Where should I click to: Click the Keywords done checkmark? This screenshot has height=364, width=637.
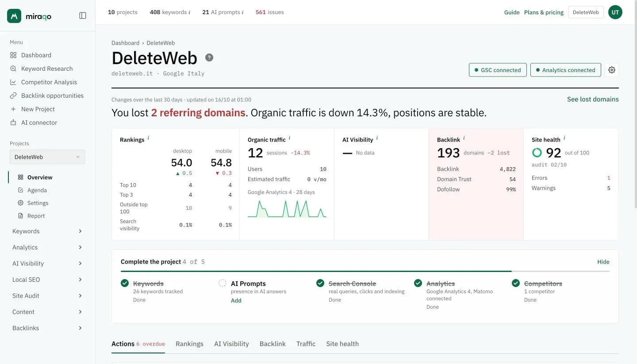(125, 283)
